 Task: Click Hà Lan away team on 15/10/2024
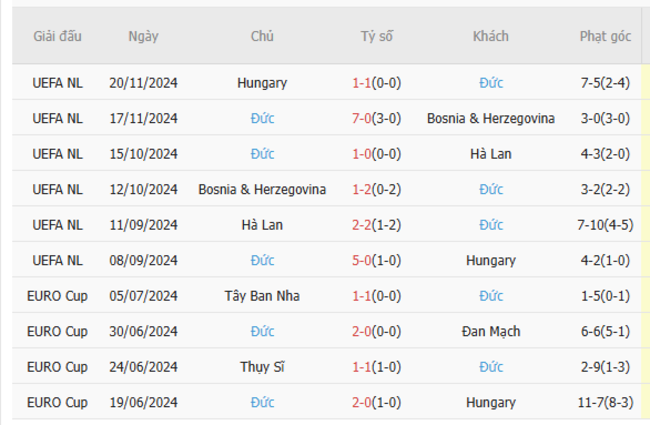(x=491, y=154)
